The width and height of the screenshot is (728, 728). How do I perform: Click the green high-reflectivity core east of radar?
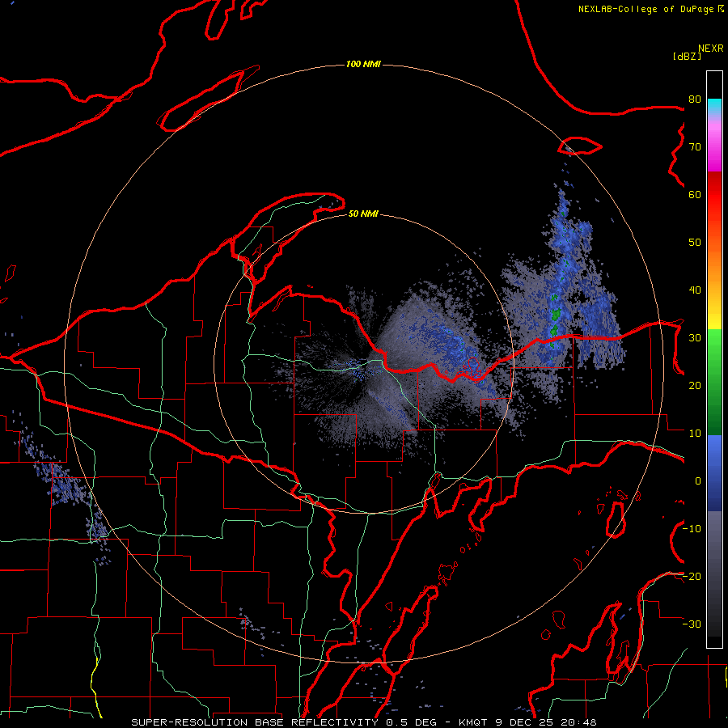(555, 315)
